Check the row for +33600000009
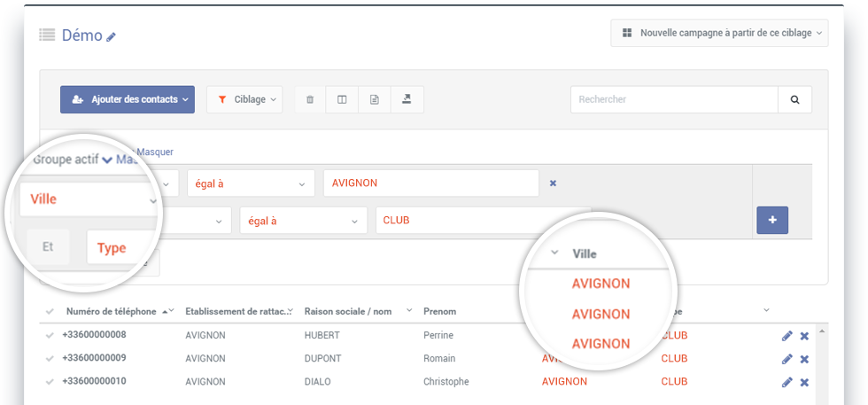Screen dimensions: 868x405 pos(50,358)
